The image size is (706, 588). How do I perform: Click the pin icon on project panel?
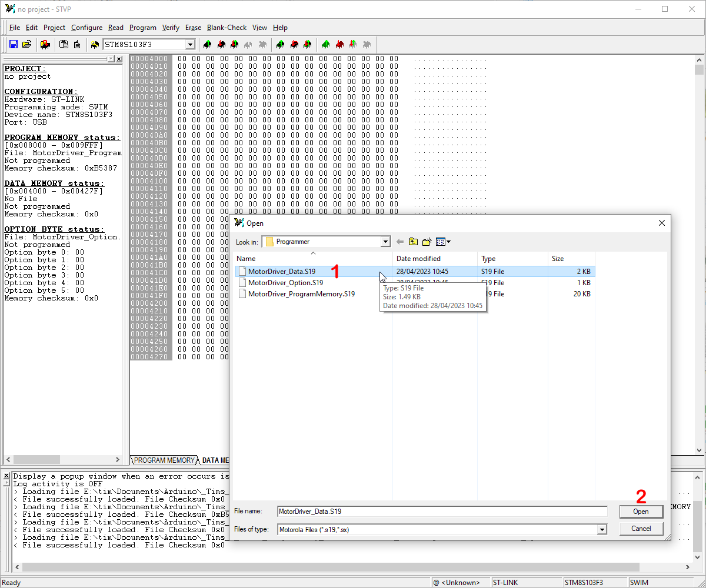[111, 59]
